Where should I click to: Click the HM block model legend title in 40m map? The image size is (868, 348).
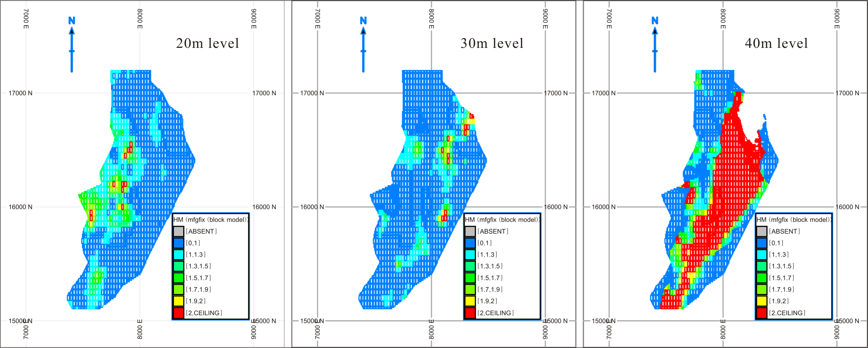point(794,220)
